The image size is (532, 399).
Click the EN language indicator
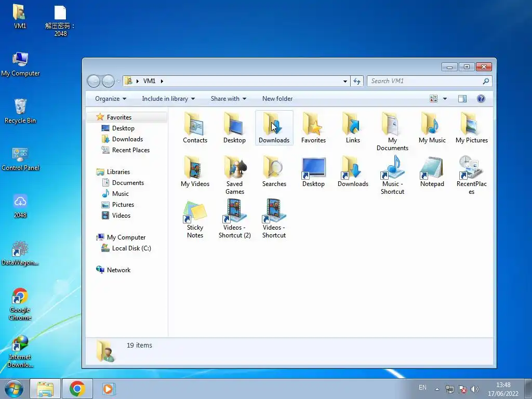[422, 388]
